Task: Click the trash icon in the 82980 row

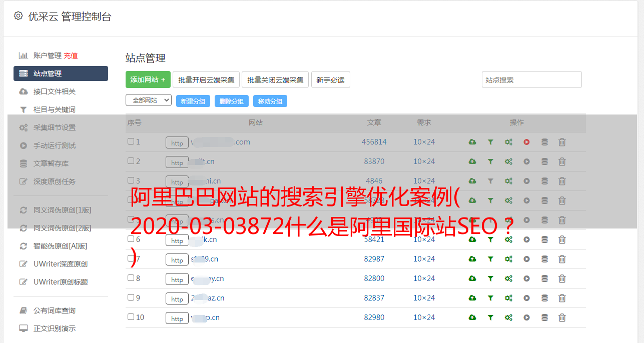Action: [562, 317]
